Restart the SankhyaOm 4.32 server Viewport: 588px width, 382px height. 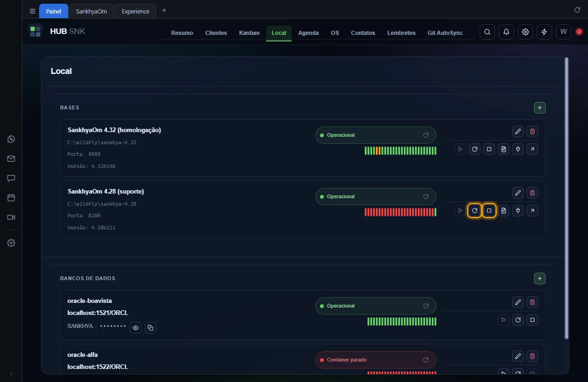474,149
